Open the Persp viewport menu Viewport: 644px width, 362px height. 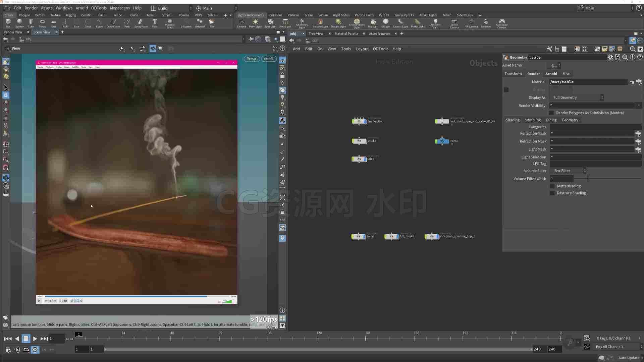pos(252,59)
